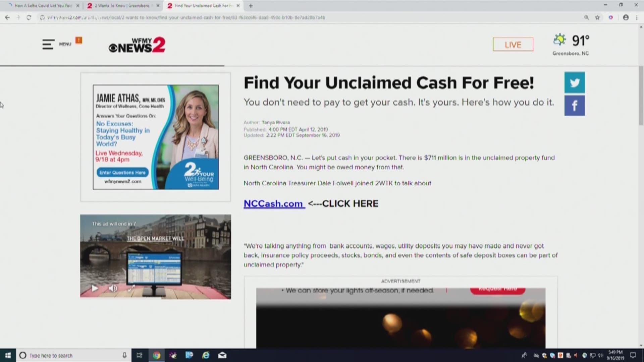
Task: Open a new browser tab
Action: (x=251, y=6)
